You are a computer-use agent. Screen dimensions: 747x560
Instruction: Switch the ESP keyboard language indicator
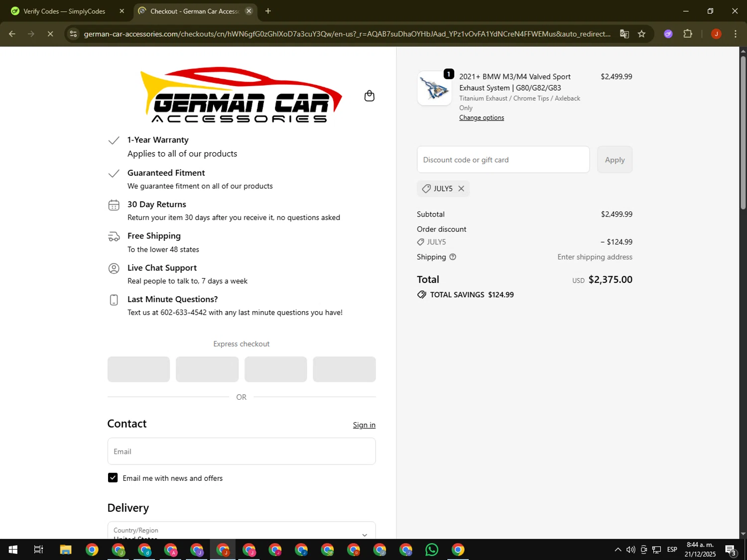coord(672,550)
